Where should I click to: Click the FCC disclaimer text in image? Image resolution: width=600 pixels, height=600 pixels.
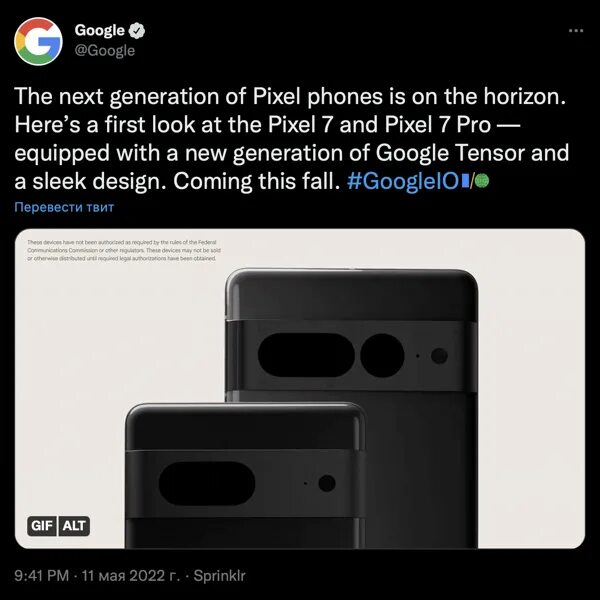[x=124, y=250]
